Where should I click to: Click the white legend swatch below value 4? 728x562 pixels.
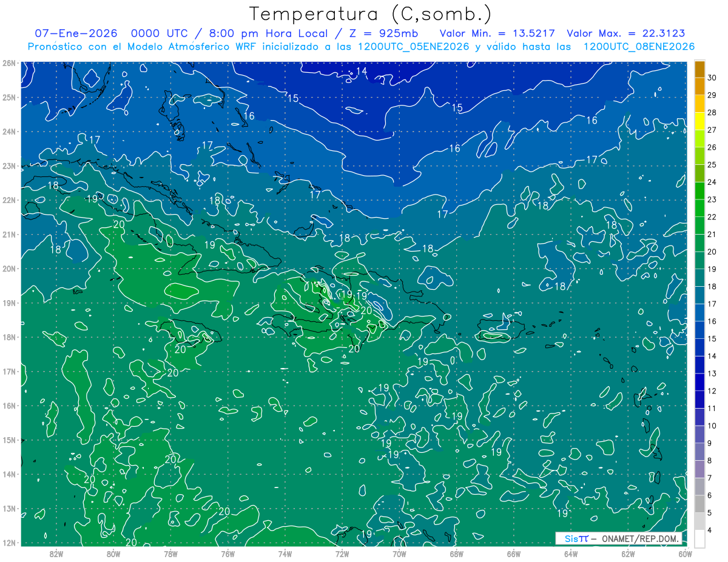(x=699, y=538)
